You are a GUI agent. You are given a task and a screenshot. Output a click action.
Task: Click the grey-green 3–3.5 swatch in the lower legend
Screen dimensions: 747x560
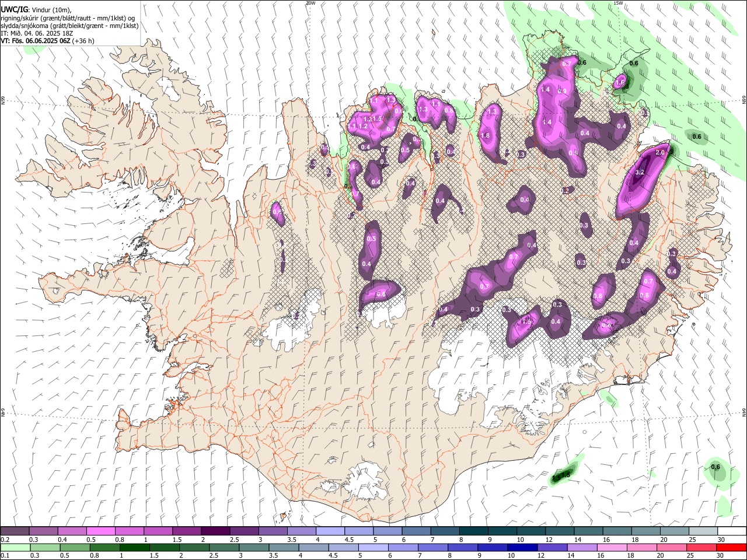click(253, 548)
